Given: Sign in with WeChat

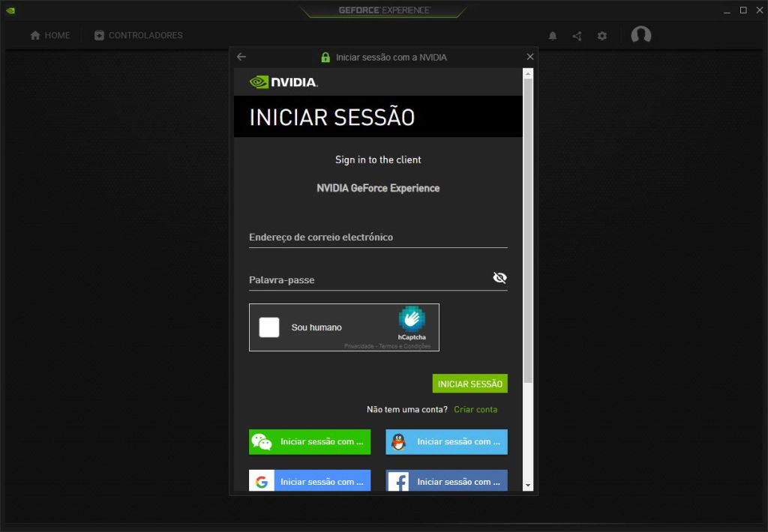Looking at the screenshot, I should (310, 441).
